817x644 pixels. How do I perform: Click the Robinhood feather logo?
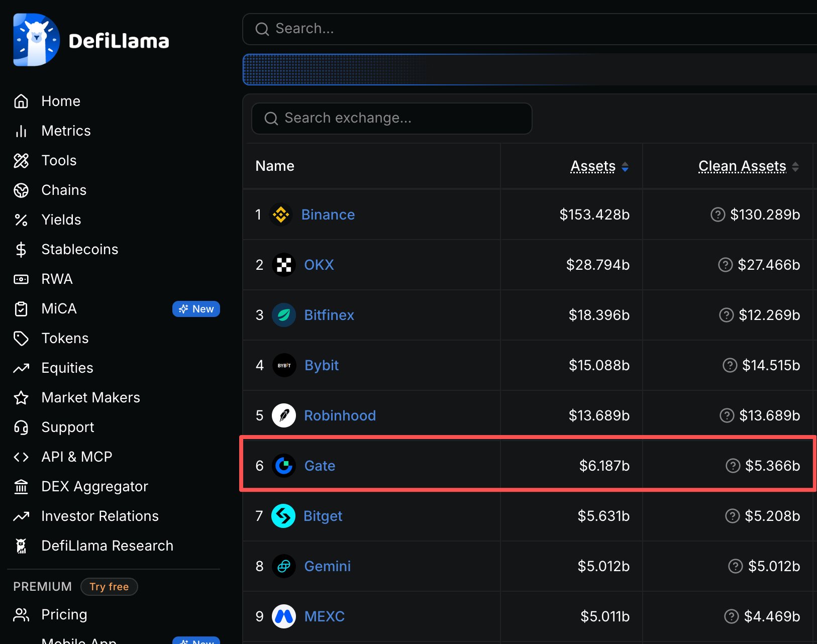284,415
